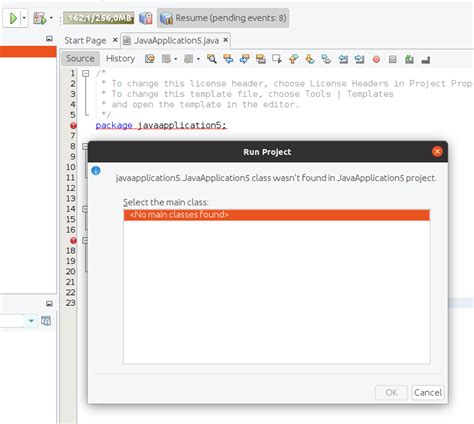This screenshot has width=474, height=424.
Task: Click the Comment icon in editor toolbar
Action: [x=409, y=59]
